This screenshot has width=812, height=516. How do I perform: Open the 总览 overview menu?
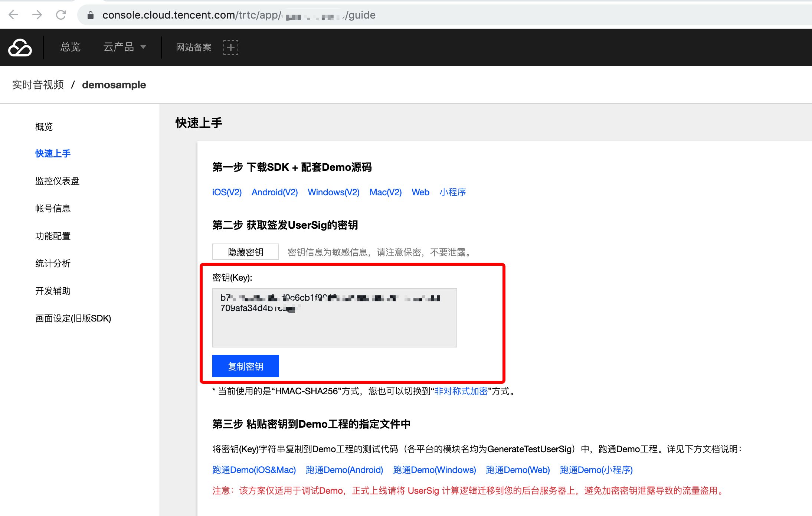pyautogui.click(x=71, y=47)
